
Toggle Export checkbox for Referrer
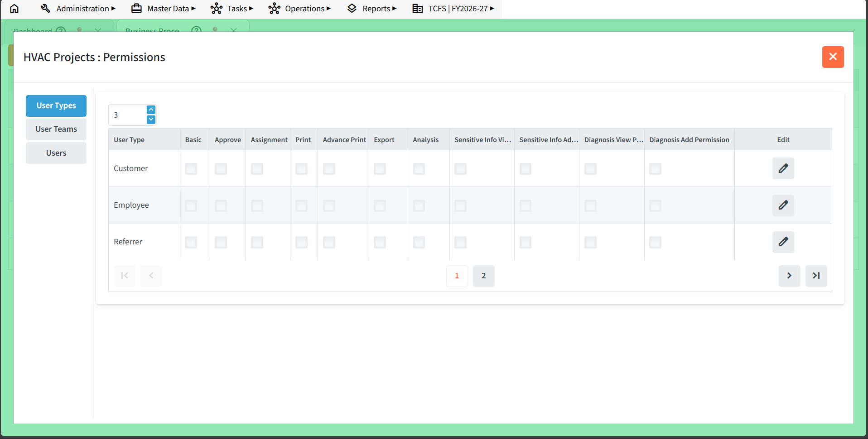380,243
